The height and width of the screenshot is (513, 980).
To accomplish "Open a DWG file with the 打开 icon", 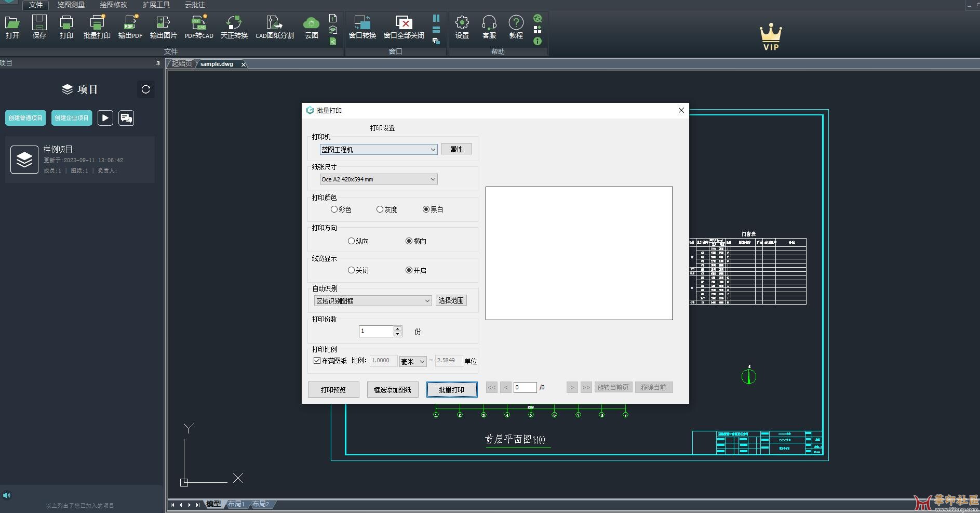I will pyautogui.click(x=12, y=26).
